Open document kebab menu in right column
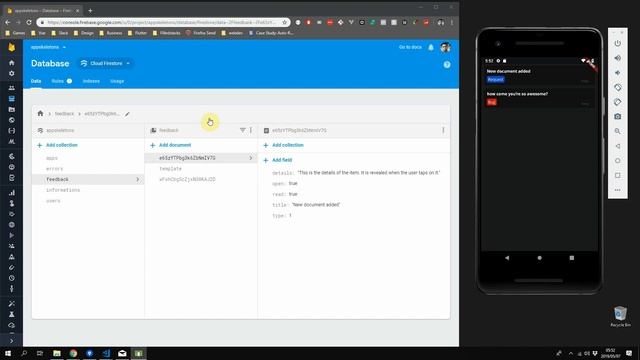Viewport: 640px width, 360px height. [x=443, y=130]
